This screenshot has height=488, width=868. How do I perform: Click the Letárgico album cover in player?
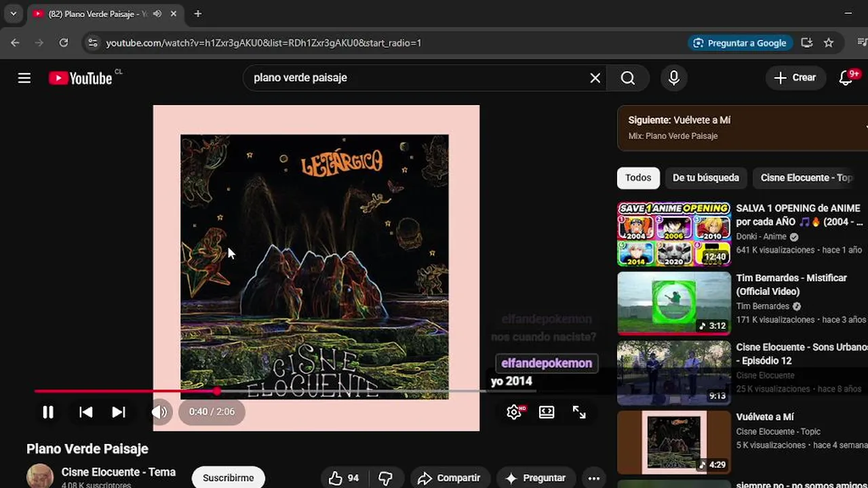pyautogui.click(x=315, y=266)
